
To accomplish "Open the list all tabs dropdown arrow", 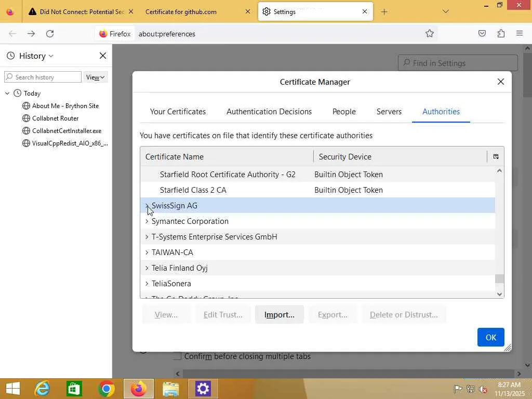I will tap(446, 11).
